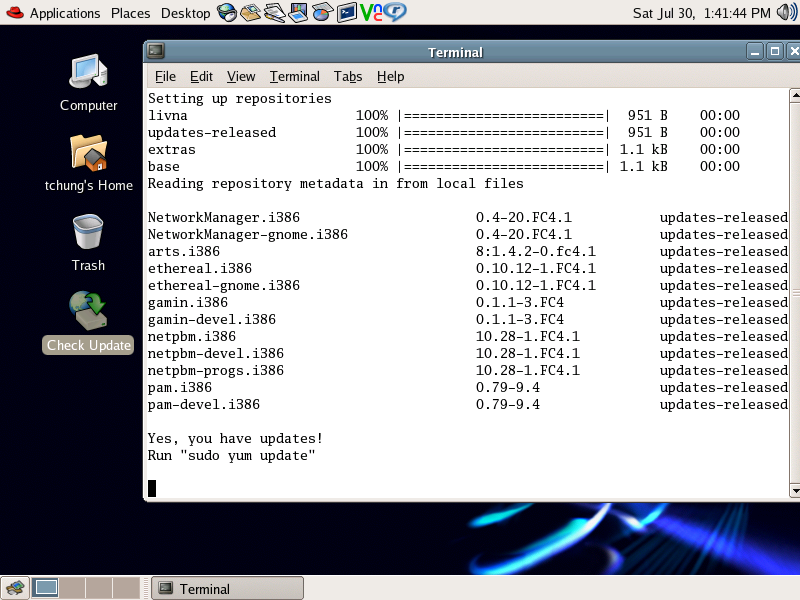800x600 pixels.
Task: Select the Check Update desktop icon
Action: (88, 322)
